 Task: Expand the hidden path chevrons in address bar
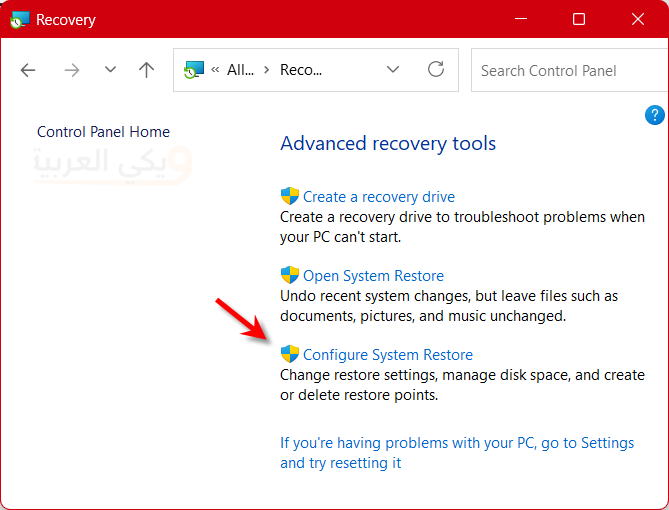tap(215, 70)
